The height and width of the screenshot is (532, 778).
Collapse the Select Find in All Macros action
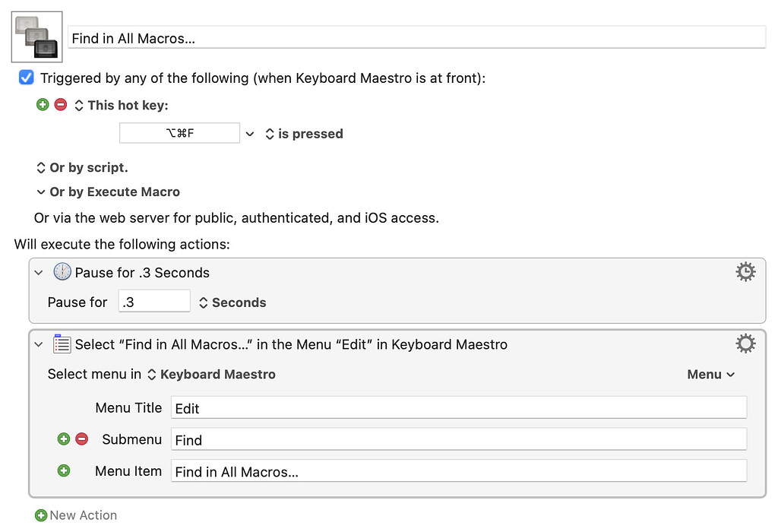click(39, 344)
